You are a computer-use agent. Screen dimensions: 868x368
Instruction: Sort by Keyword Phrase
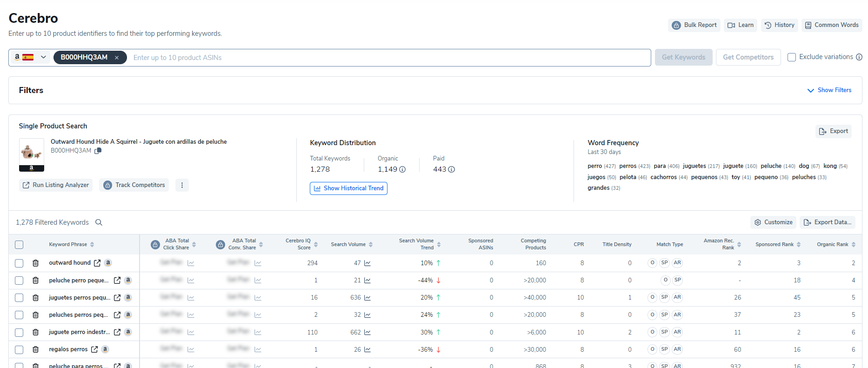pos(92,245)
